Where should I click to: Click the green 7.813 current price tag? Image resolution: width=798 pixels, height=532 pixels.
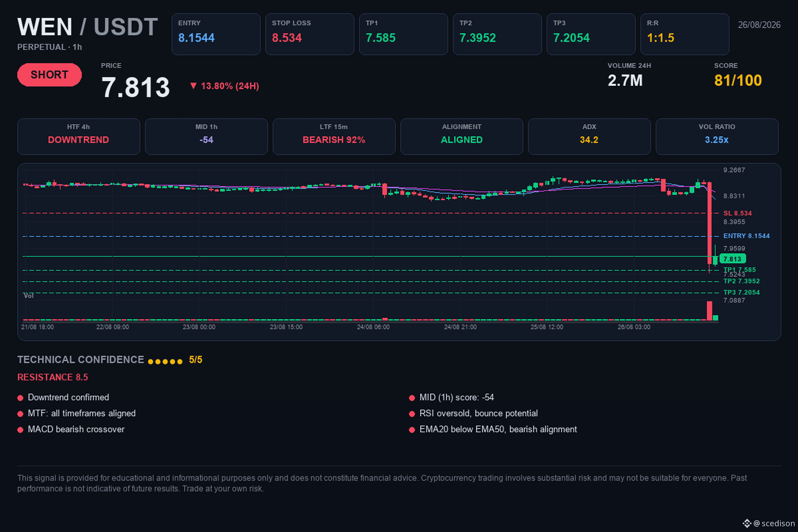click(732, 259)
